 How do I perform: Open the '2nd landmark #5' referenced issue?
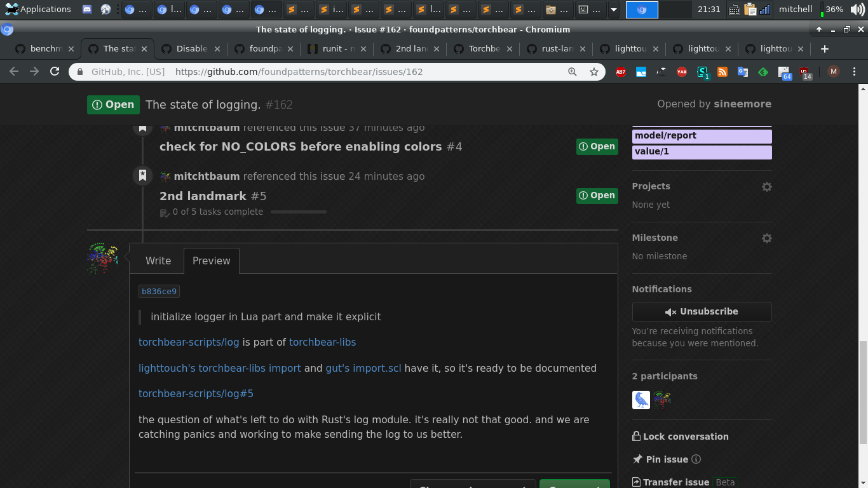[213, 196]
